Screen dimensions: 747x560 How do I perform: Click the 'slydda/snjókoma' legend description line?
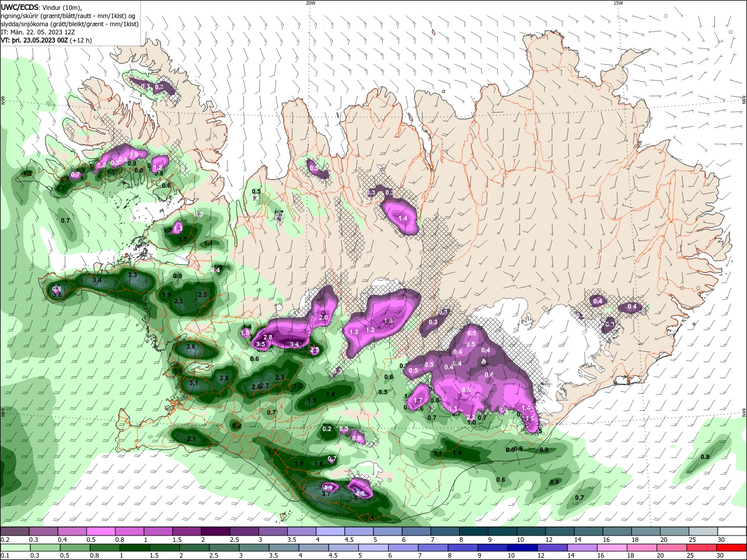69,24
